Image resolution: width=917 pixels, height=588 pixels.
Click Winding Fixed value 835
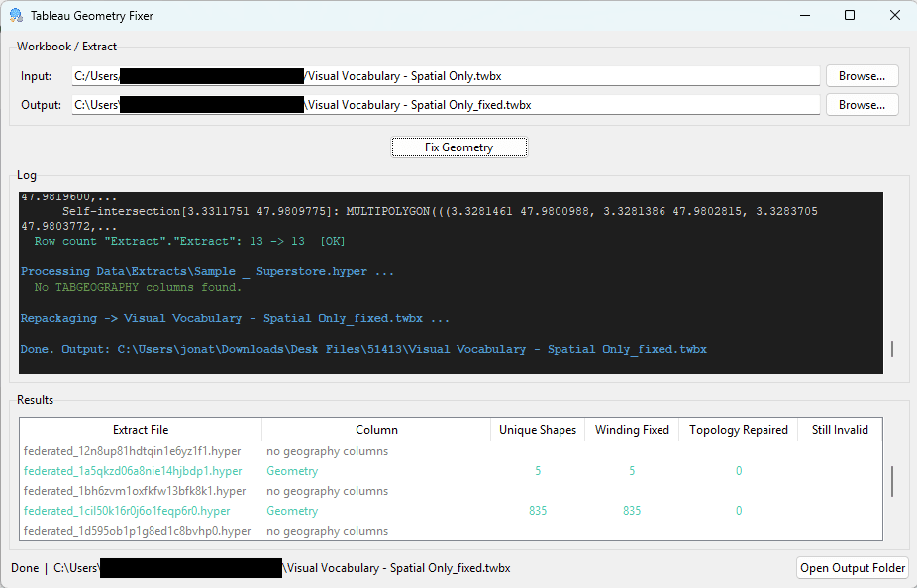coord(632,511)
